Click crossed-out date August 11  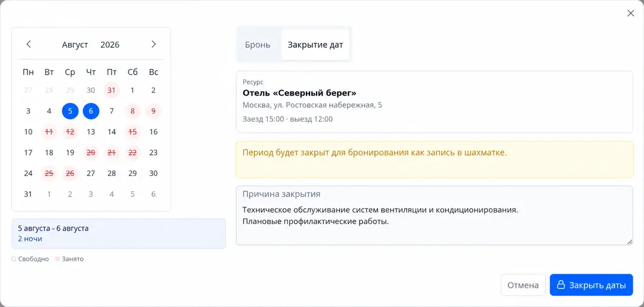click(49, 132)
